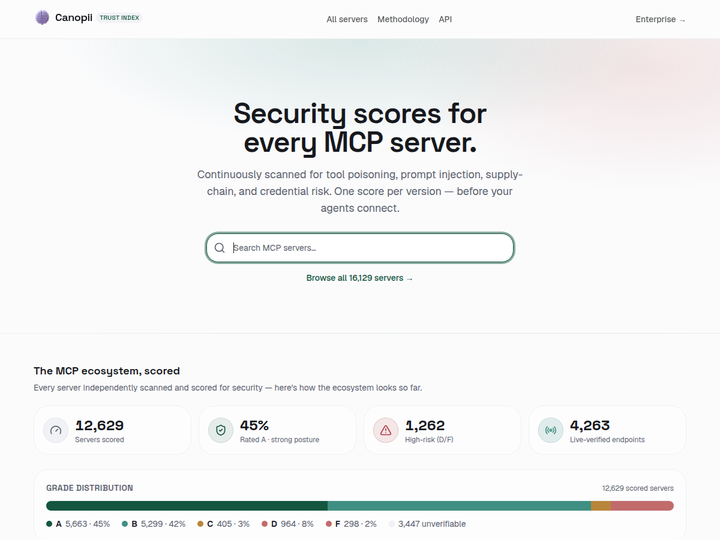Image resolution: width=720 pixels, height=540 pixels.
Task: Click the '3,447 unverifiable' legend entry
Action: point(428,524)
